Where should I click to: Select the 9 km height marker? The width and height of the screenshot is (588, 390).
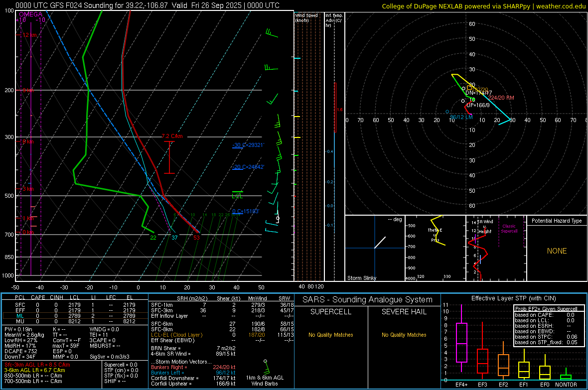(28, 90)
